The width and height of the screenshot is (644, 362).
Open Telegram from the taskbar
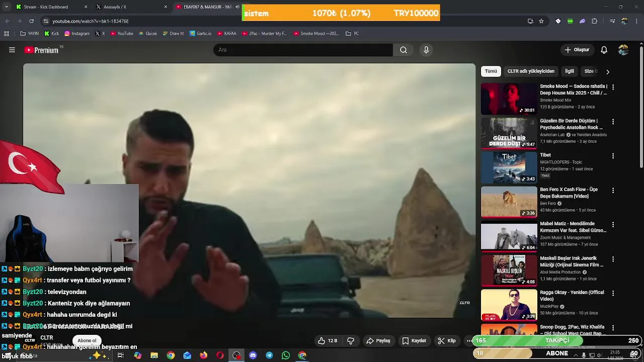click(270, 355)
